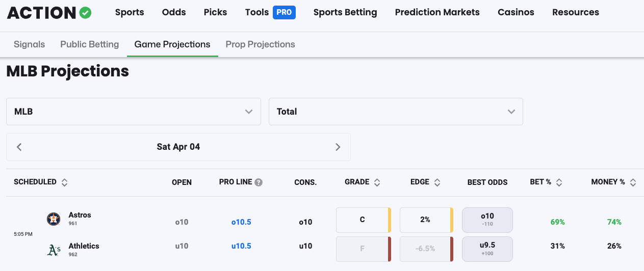Screen dimensions: 644x271
Task: Open the Prediction Markets menu
Action: click(437, 12)
